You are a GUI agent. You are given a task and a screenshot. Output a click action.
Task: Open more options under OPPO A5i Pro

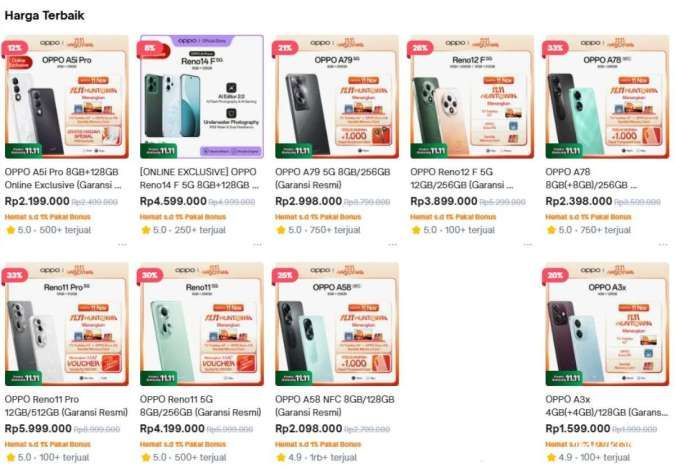point(122,244)
